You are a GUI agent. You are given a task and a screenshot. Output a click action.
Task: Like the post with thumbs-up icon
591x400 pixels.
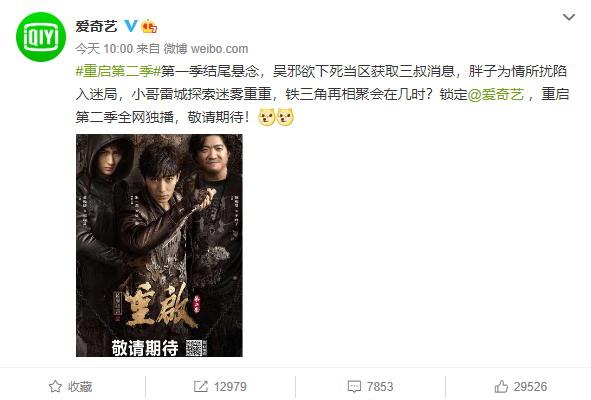click(501, 386)
